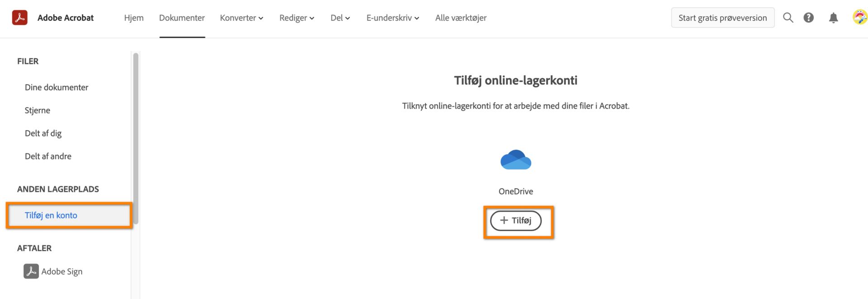Expand the Konverter dropdown menu
868x299 pixels.
coord(241,18)
